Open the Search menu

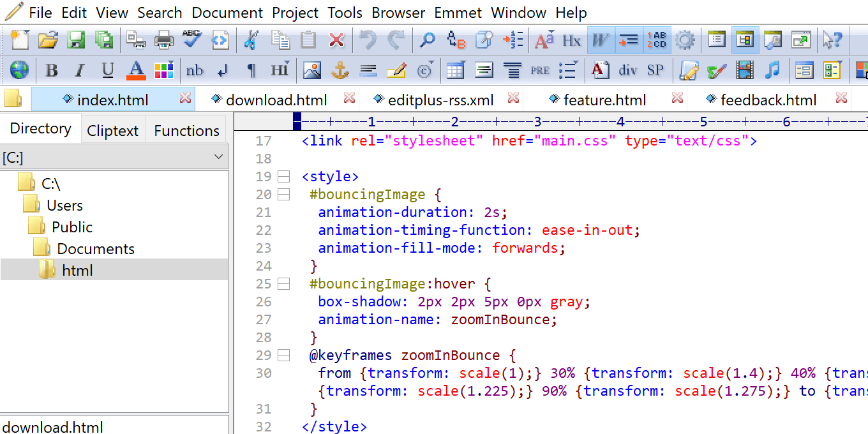click(x=160, y=12)
